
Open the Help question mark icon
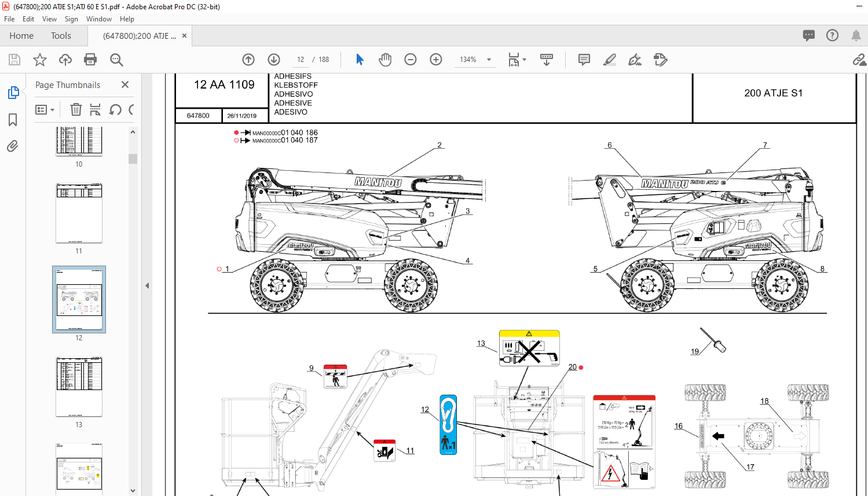[832, 35]
